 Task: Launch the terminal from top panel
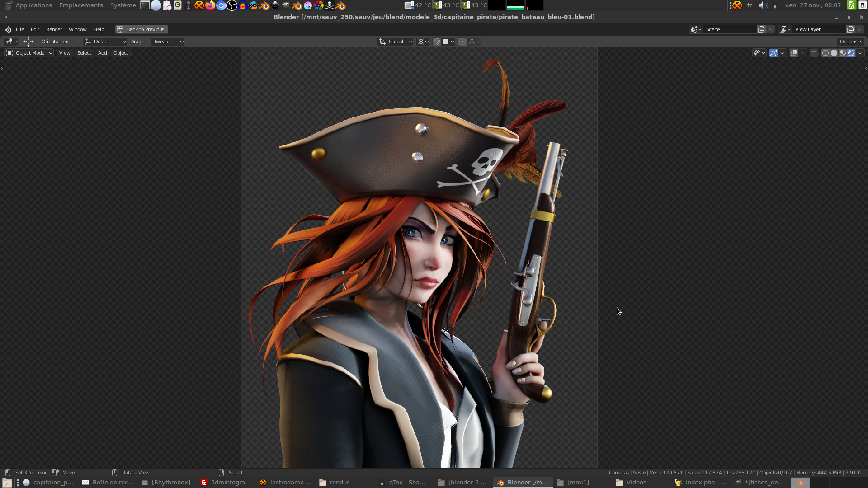pos(145,5)
